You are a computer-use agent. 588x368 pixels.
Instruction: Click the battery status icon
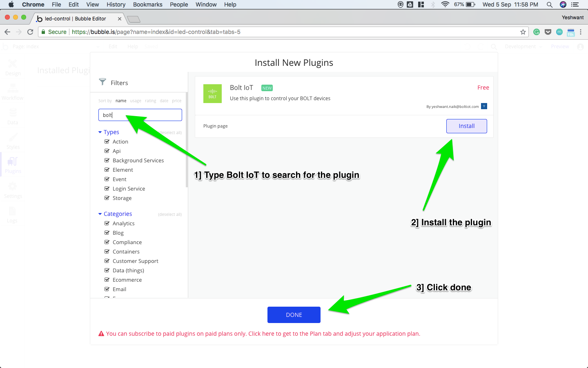click(470, 4)
